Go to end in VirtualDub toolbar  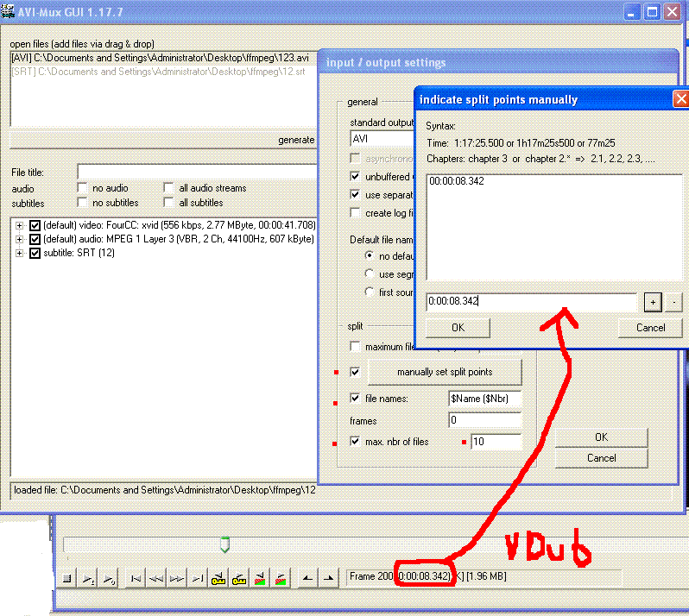(198, 579)
